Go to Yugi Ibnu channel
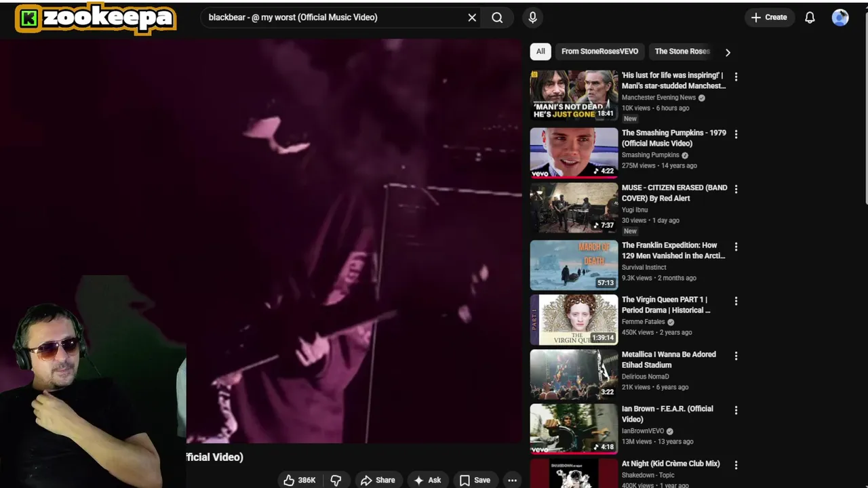 click(635, 210)
